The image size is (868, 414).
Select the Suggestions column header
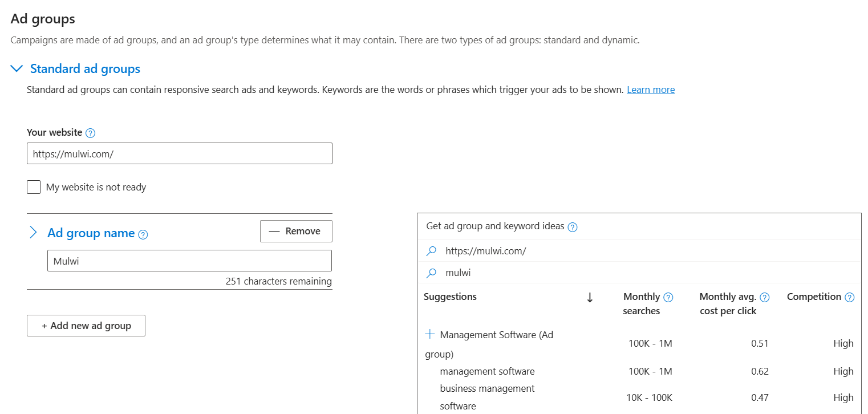451,297
